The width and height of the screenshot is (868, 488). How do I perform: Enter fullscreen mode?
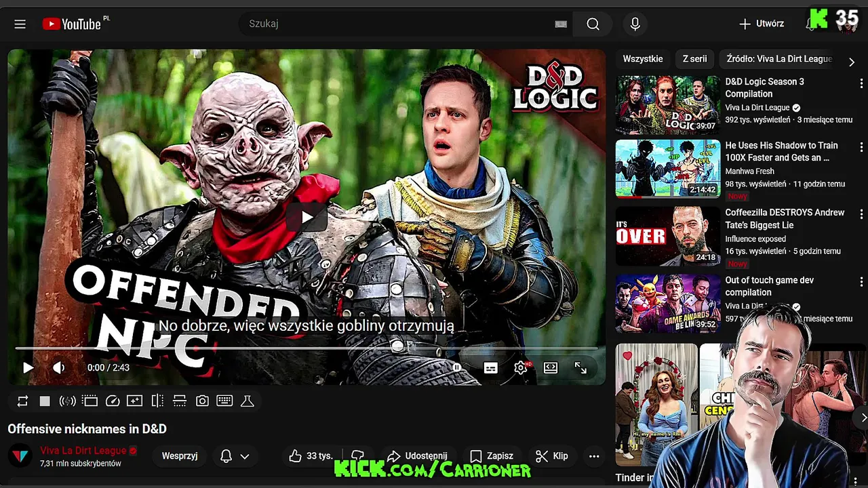(580, 367)
